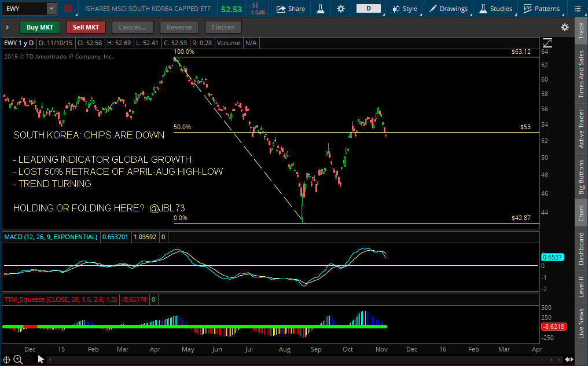Image resolution: width=588 pixels, height=366 pixels.
Task: Click the cyan 0.6537 MACD axis tag
Action: tap(552, 257)
